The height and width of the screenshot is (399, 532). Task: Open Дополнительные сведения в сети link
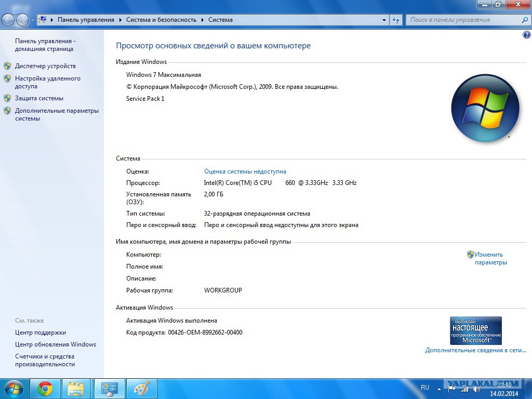(x=476, y=350)
